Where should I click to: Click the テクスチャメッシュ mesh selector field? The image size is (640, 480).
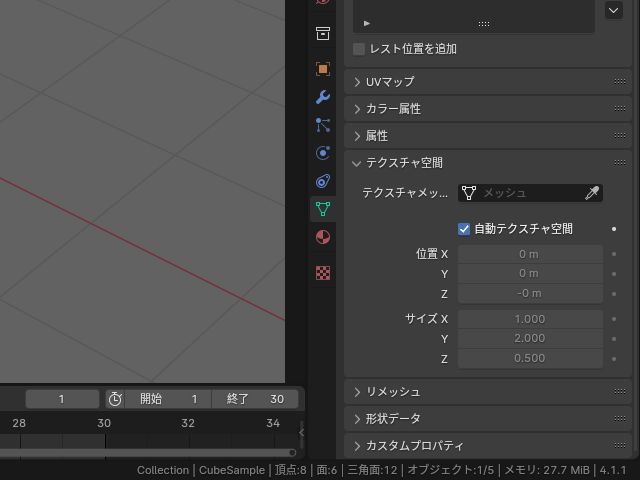coord(530,193)
